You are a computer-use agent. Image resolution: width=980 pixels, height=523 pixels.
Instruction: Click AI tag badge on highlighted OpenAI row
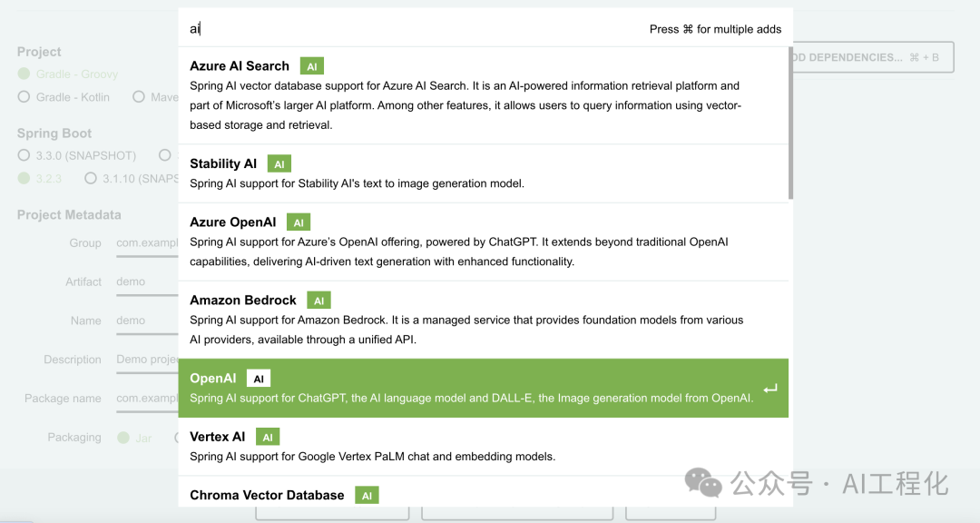point(259,379)
